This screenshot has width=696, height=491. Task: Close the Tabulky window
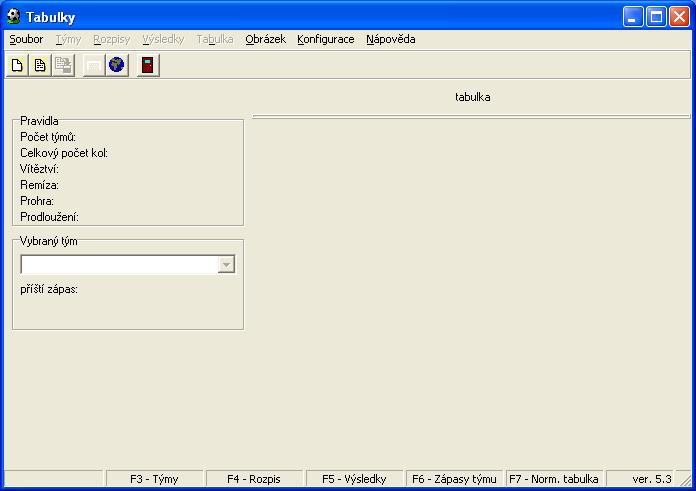click(x=679, y=17)
